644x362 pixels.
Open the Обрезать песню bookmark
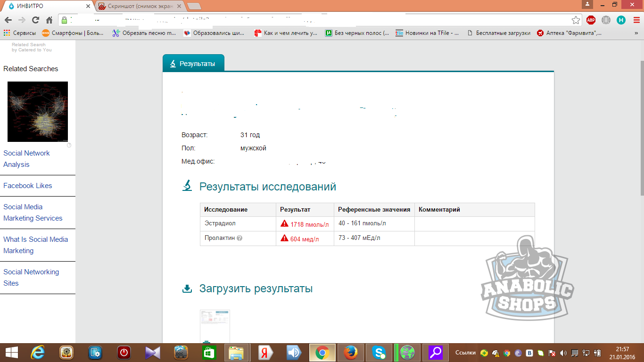144,33
